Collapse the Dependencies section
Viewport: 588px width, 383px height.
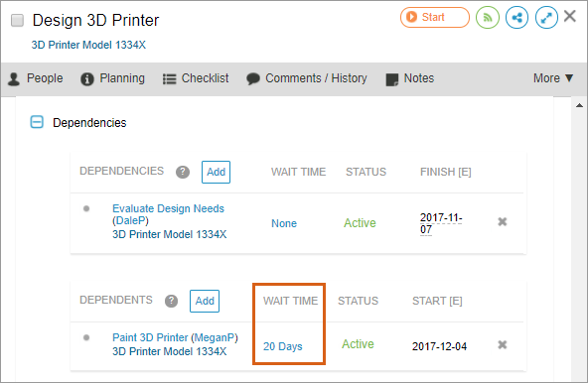[x=37, y=122]
